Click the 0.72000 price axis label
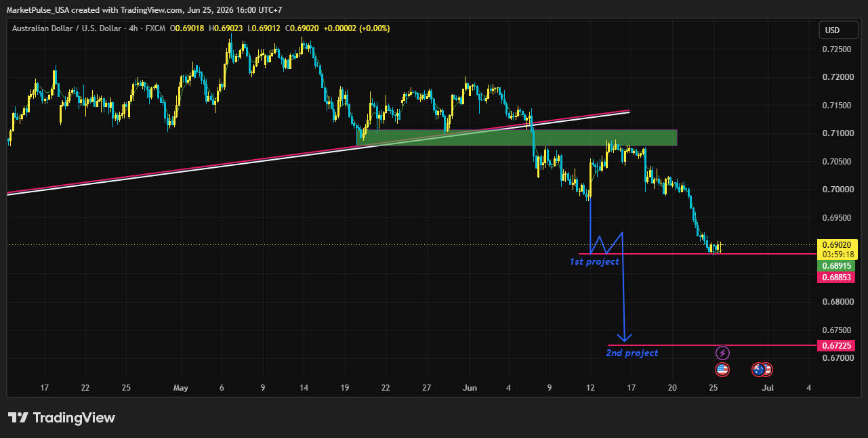 [837, 77]
